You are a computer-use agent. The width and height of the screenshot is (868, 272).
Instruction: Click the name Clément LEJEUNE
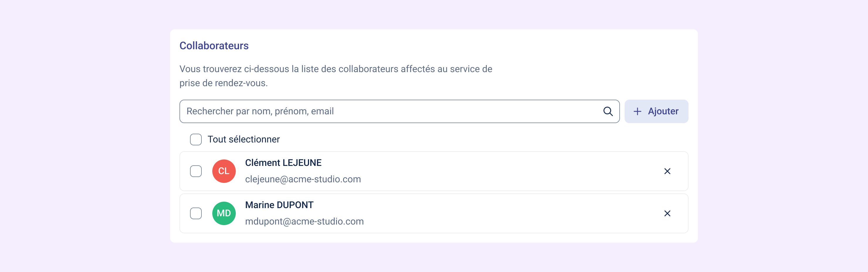tap(283, 163)
